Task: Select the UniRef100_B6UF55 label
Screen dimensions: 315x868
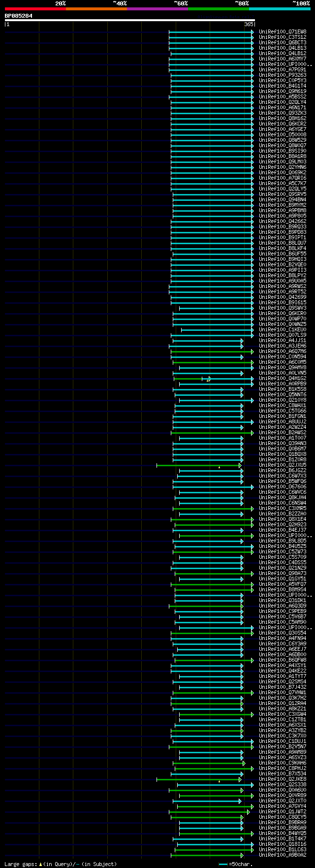Action: [283, 254]
